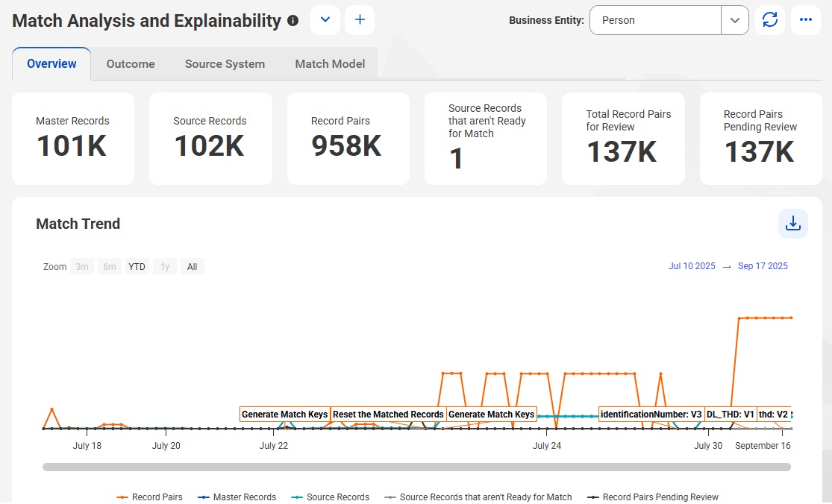The image size is (832, 504).
Task: Click the Master Records 101K card
Action: [x=73, y=139]
